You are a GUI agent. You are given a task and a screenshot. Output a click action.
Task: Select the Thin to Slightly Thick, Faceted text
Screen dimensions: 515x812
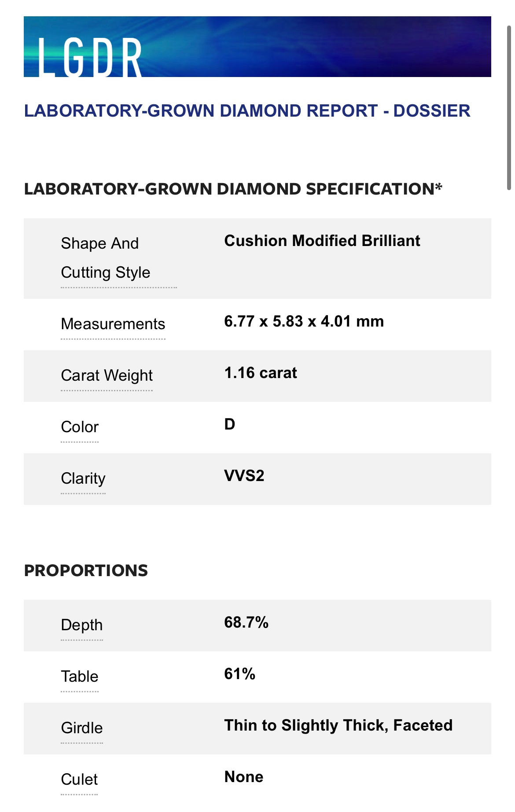point(338,726)
